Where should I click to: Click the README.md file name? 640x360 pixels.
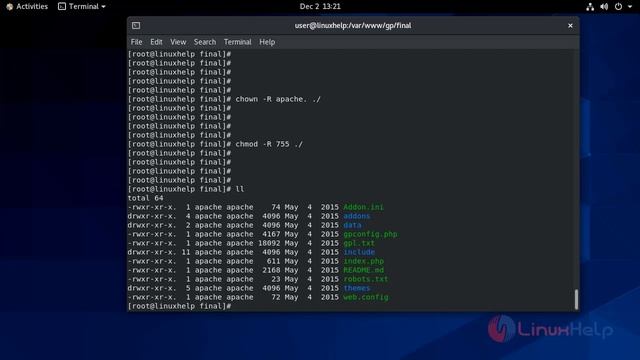(363, 270)
